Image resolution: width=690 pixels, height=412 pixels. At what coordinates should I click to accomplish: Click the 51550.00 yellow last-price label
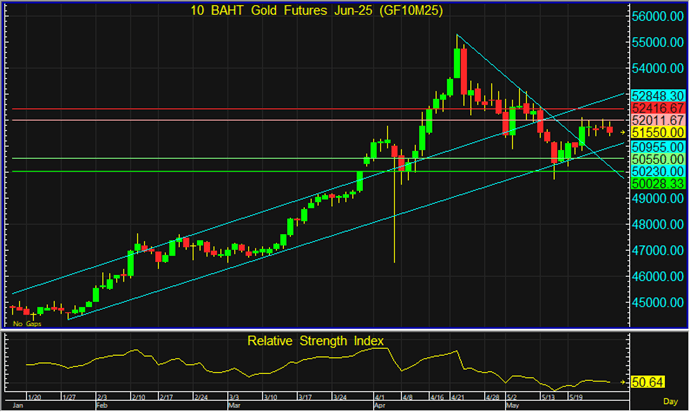coord(657,132)
